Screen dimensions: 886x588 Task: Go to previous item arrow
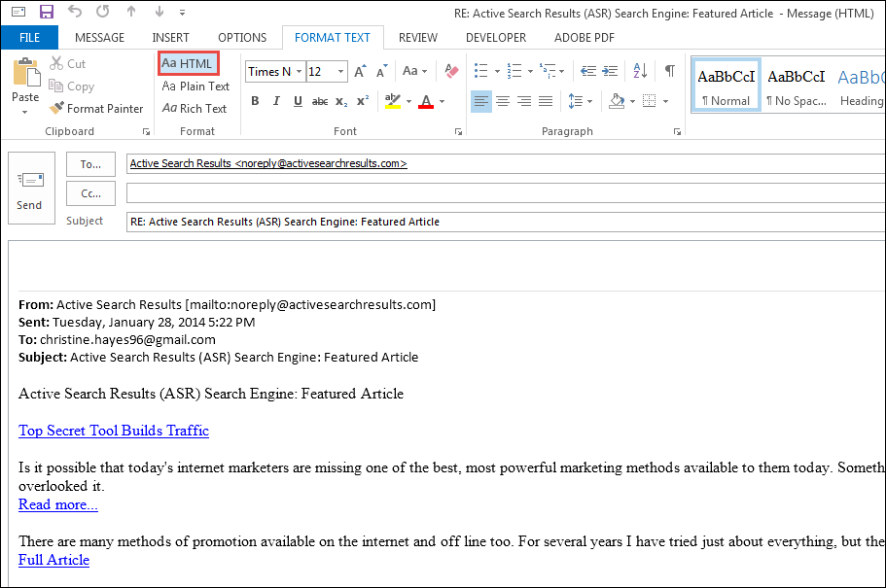click(x=131, y=12)
